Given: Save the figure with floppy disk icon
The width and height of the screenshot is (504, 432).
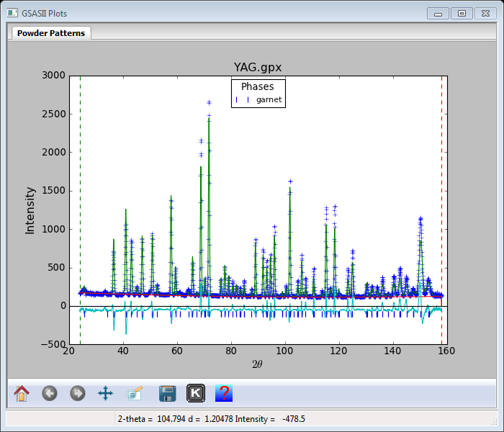Looking at the screenshot, I should point(168,393).
